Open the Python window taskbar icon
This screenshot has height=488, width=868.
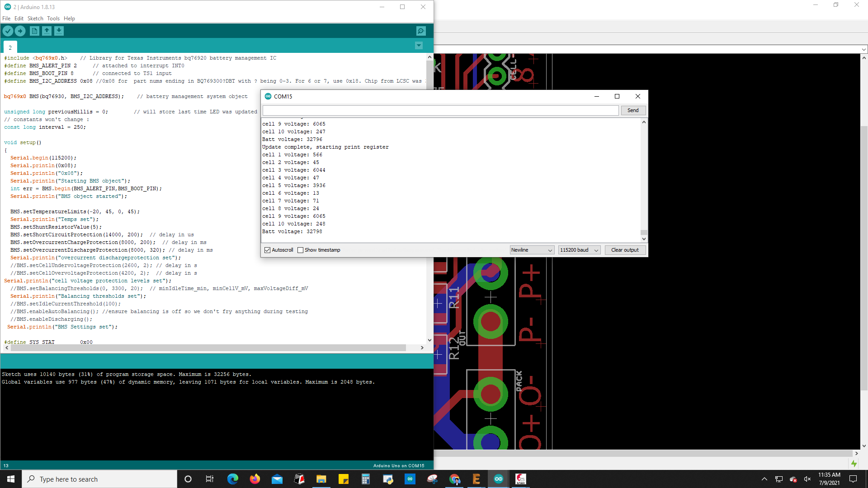coord(387,479)
